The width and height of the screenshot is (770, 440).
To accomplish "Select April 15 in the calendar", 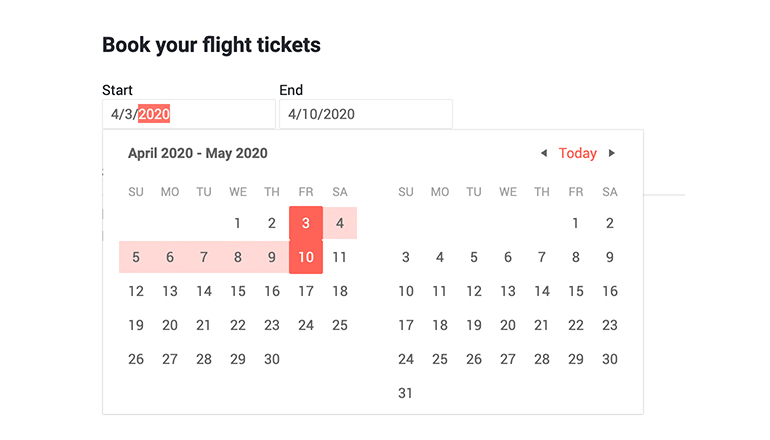I will 238,291.
